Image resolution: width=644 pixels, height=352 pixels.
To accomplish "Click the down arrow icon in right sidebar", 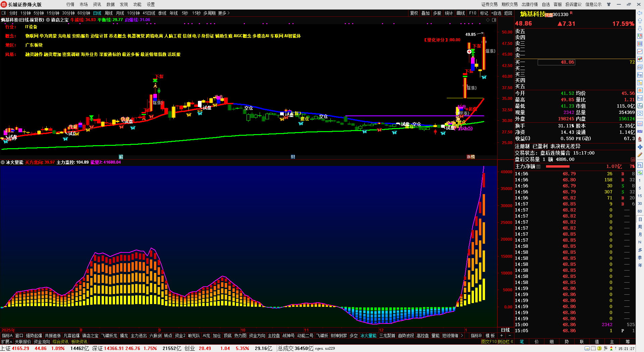I will [x=640, y=28].
